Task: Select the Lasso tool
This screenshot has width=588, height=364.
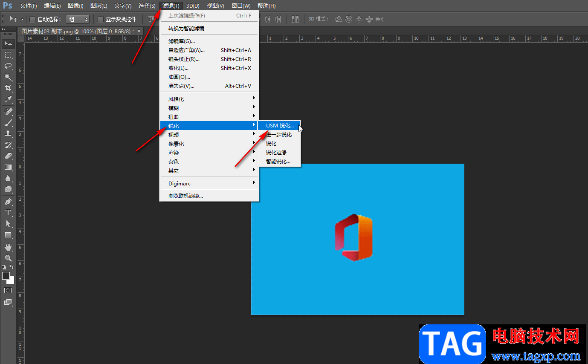Action: (8, 66)
